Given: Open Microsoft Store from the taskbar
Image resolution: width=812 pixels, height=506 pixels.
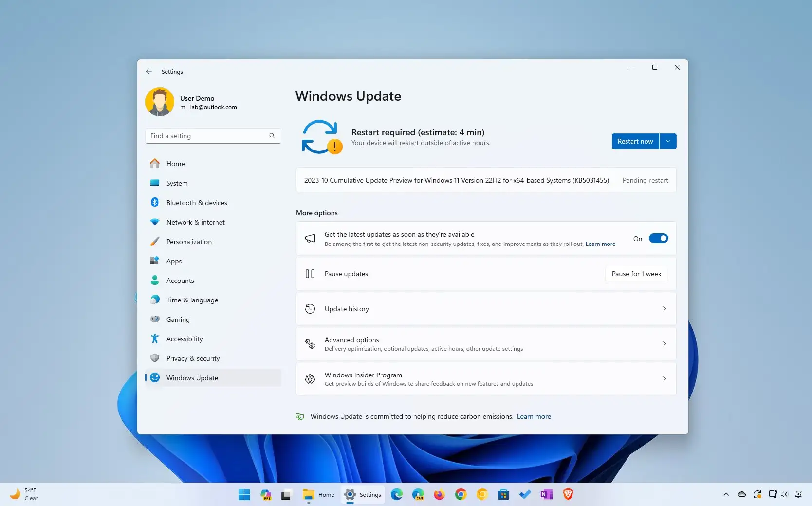Looking at the screenshot, I should click(503, 495).
